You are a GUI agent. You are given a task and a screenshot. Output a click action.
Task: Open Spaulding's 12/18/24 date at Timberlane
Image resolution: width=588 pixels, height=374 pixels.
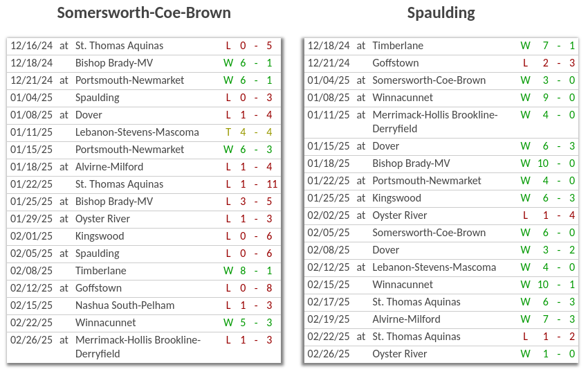tap(329, 46)
